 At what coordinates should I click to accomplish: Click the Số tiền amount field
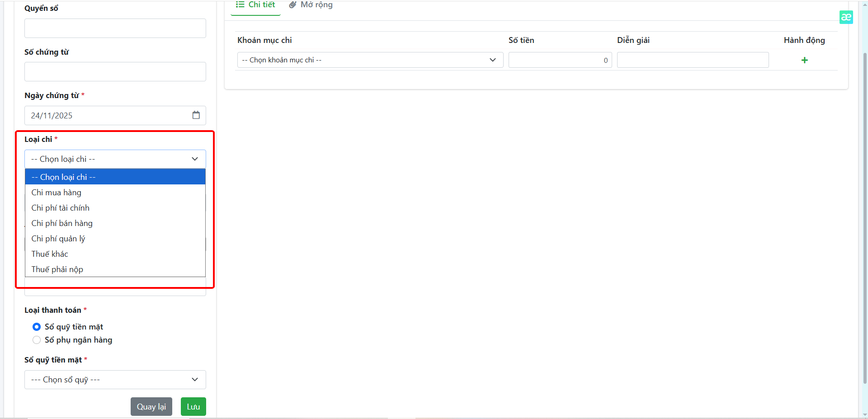pos(560,60)
